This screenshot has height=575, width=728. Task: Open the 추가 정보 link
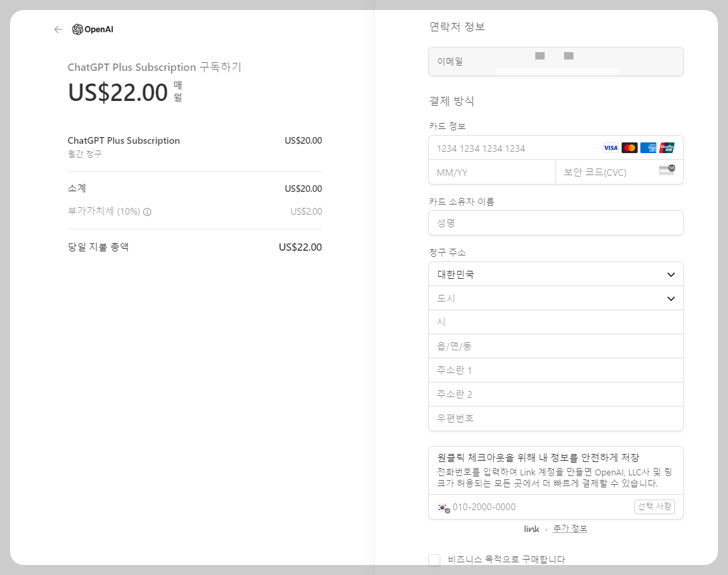(x=569, y=529)
